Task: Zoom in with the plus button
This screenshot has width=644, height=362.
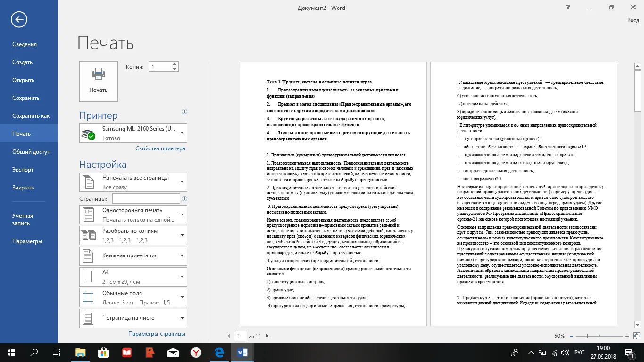Action: 627,336
